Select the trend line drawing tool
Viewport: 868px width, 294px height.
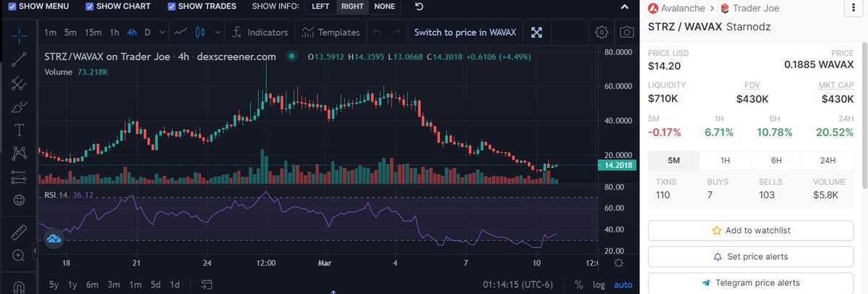point(19,59)
